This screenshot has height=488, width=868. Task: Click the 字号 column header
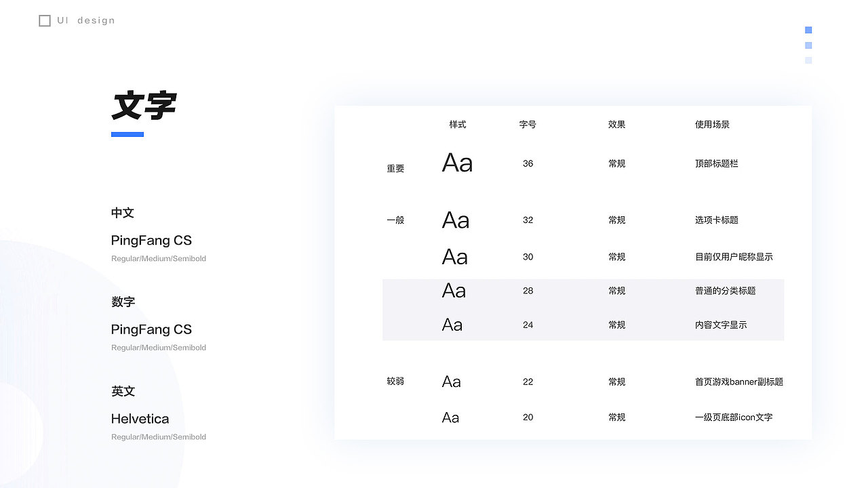528,125
